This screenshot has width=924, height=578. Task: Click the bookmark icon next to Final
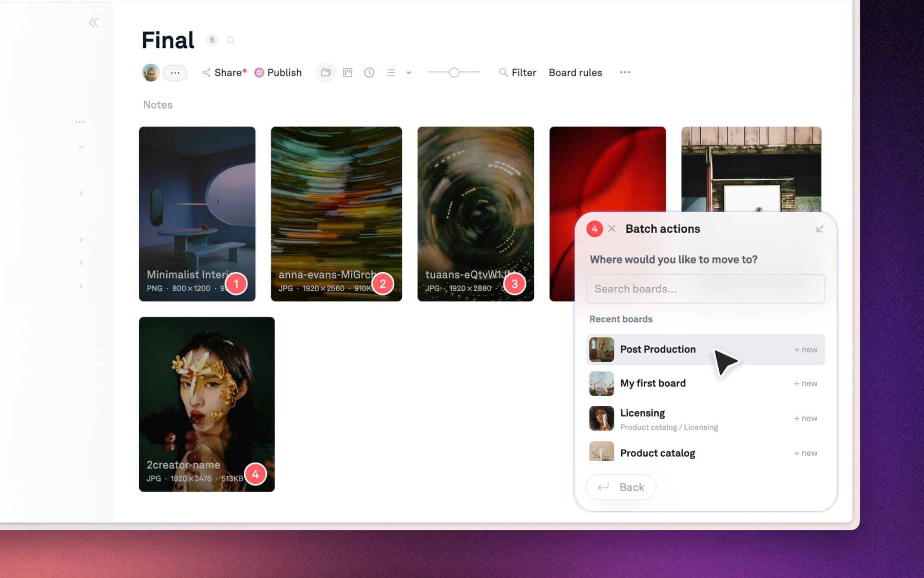pyautogui.click(x=231, y=40)
